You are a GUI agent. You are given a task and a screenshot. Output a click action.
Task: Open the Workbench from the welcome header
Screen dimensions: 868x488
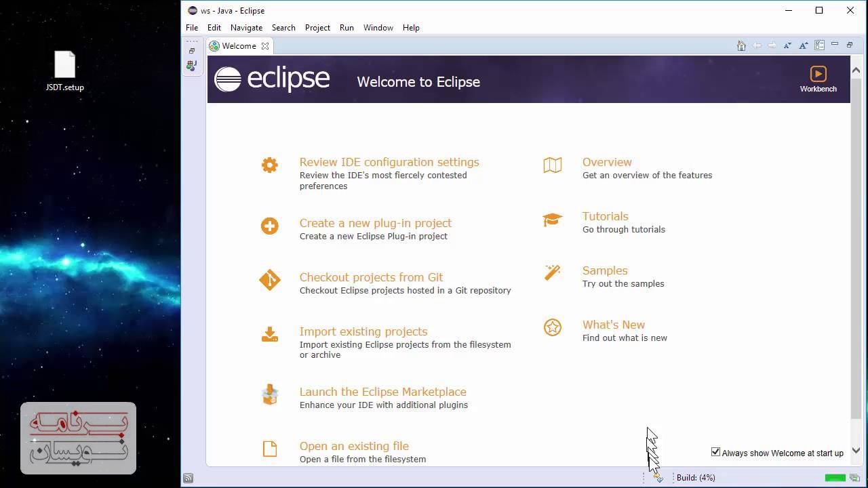(818, 79)
